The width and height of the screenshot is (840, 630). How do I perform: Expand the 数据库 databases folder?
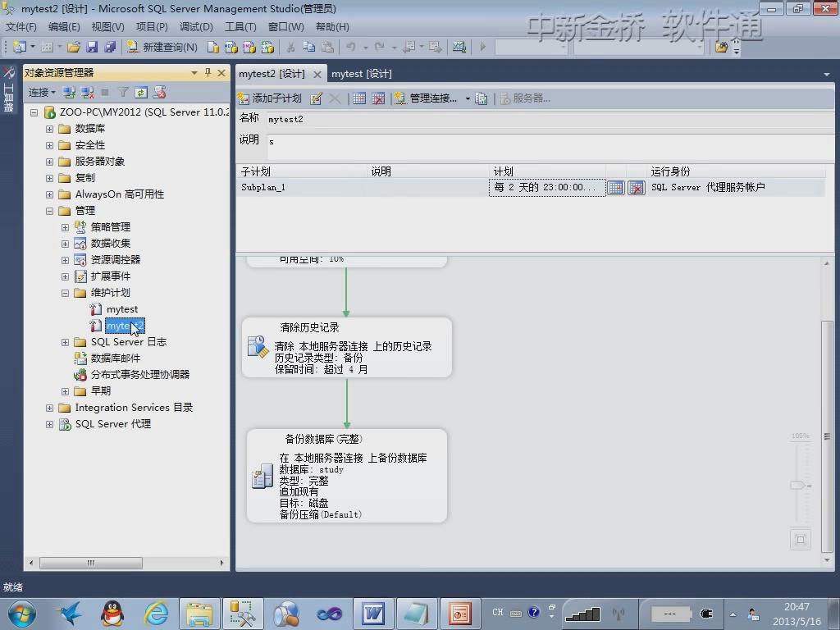[x=49, y=129]
